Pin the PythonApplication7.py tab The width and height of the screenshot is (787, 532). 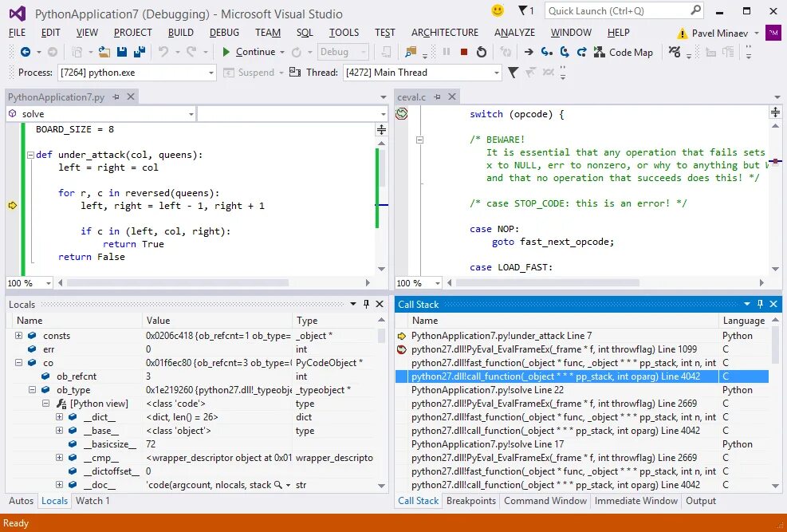click(x=116, y=97)
